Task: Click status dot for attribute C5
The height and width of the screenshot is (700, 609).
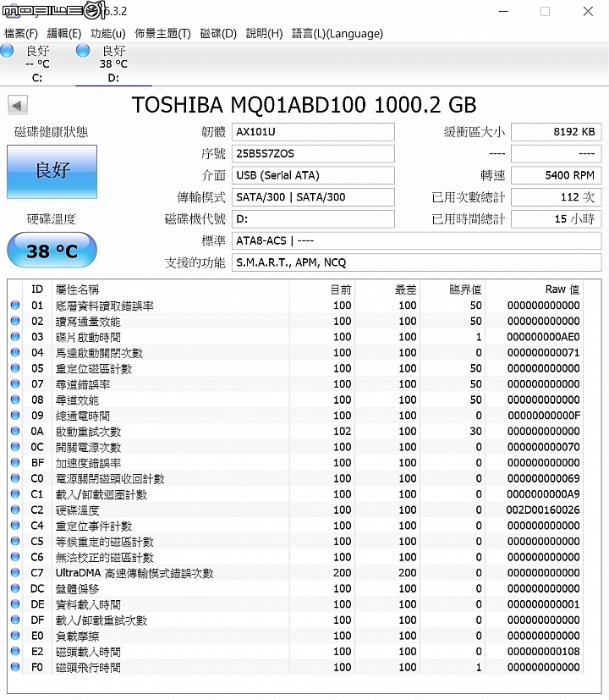Action: (x=15, y=541)
